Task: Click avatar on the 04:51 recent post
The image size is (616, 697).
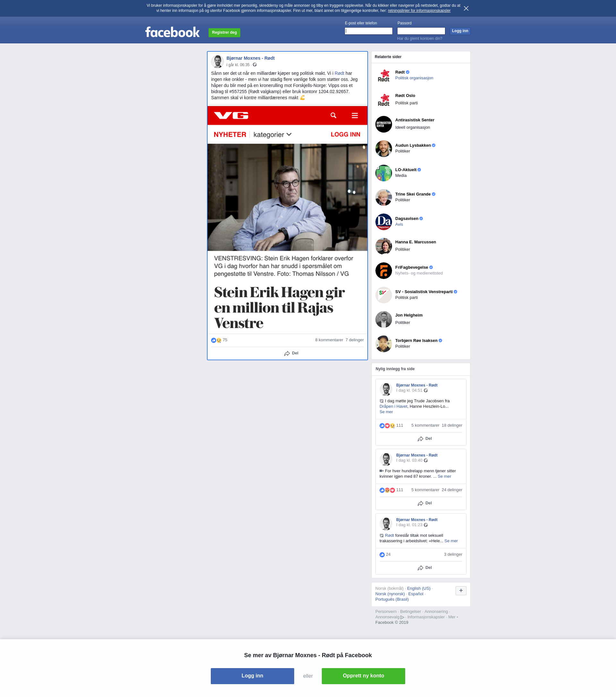Action: tap(386, 389)
